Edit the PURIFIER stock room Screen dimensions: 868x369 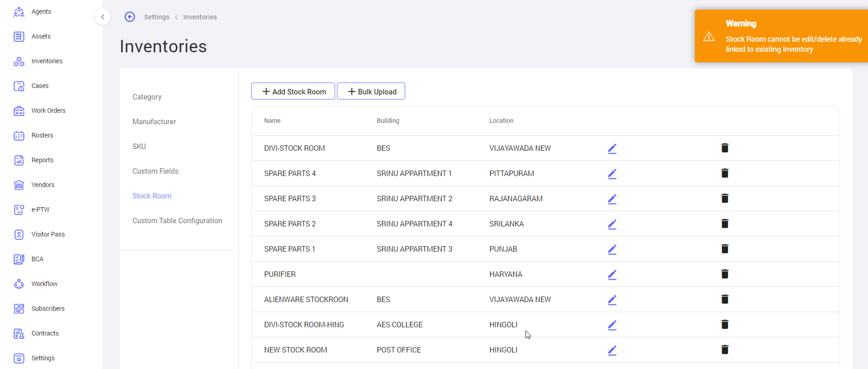[612, 275]
